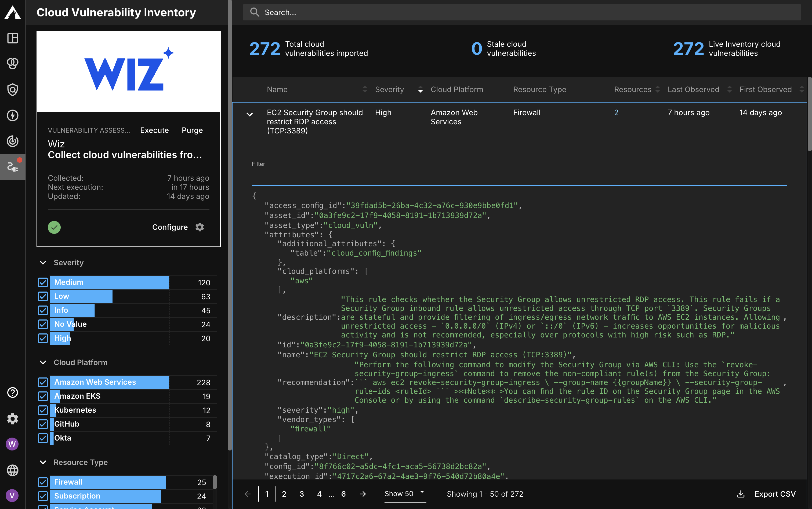Open the Show 50 page size dropdown
This screenshot has width=812, height=509.
click(x=405, y=494)
